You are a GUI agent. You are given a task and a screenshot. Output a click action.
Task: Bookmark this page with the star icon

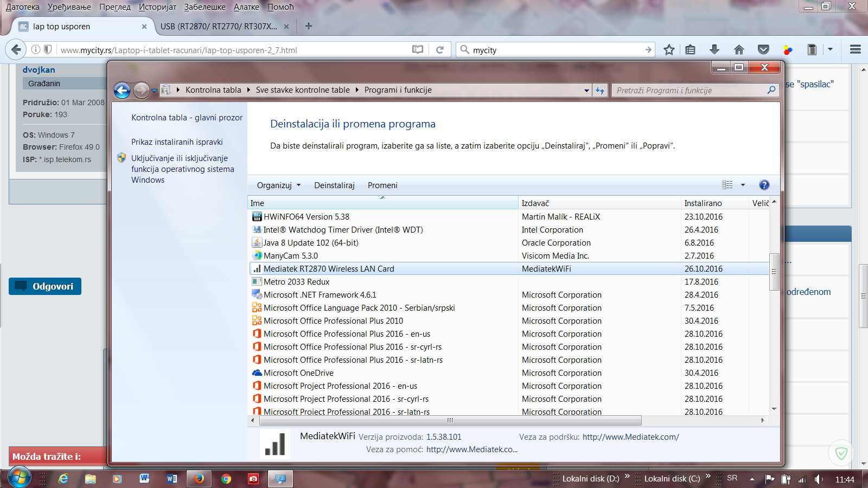pos(669,50)
